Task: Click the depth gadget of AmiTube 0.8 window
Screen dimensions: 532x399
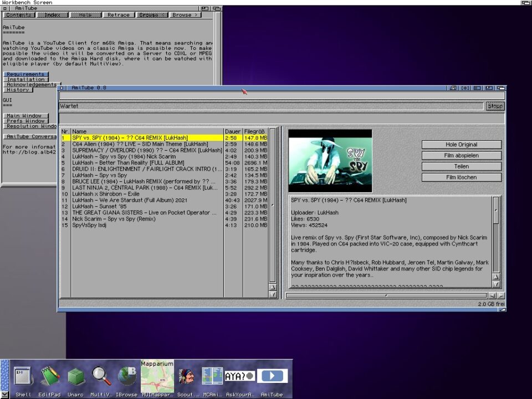Action: coord(501,88)
